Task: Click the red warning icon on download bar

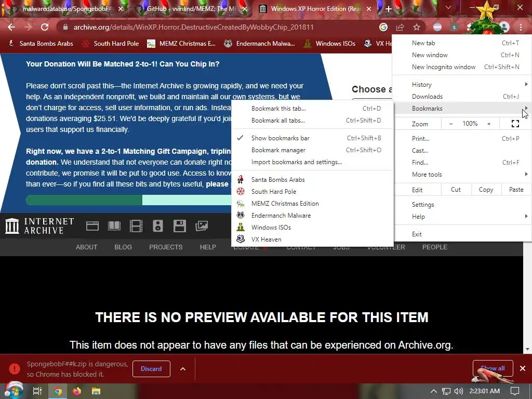Action: pos(14,369)
